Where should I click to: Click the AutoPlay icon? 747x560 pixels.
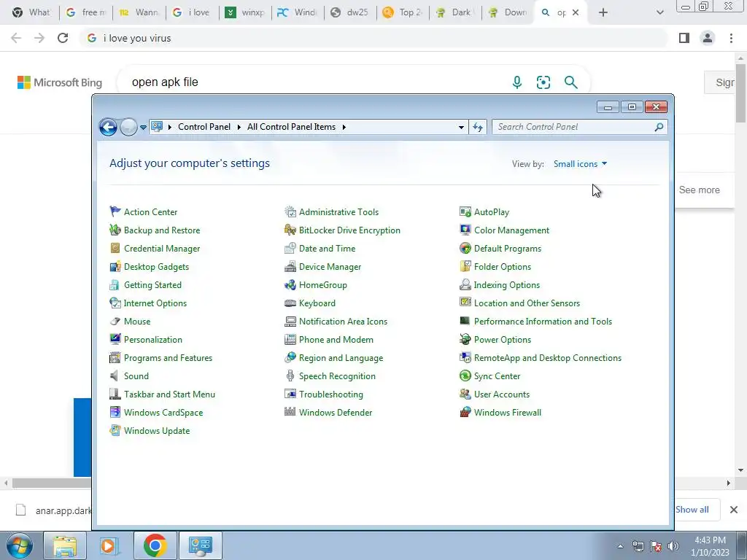(465, 212)
